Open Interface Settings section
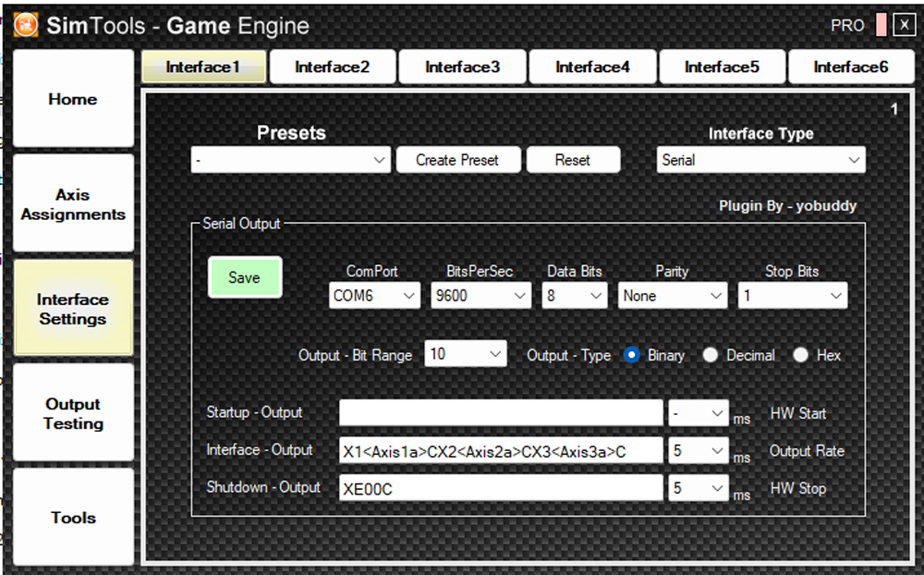This screenshot has height=575, width=924. (73, 309)
